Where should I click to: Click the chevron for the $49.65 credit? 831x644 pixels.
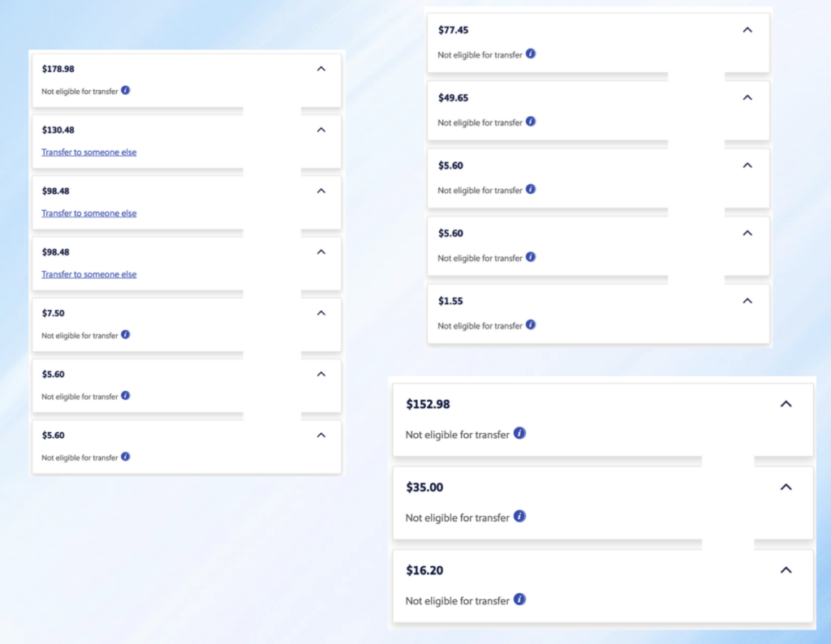[x=747, y=97]
